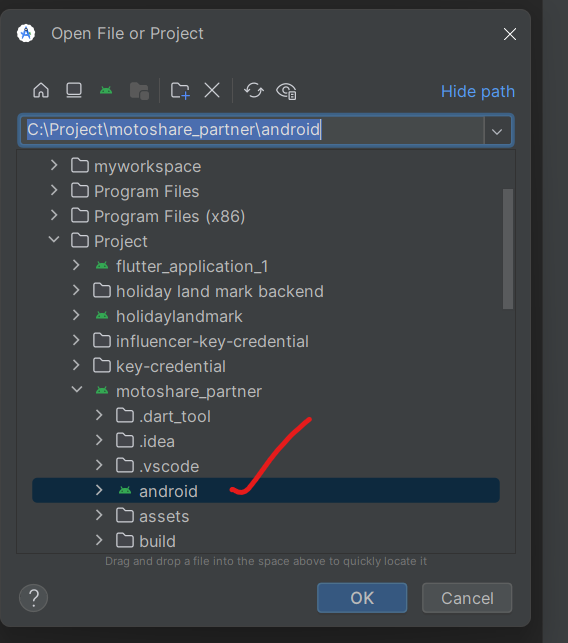Viewport: 568px width, 643px height.
Task: Expand the flutter_application_1 folder
Action: pos(76,265)
